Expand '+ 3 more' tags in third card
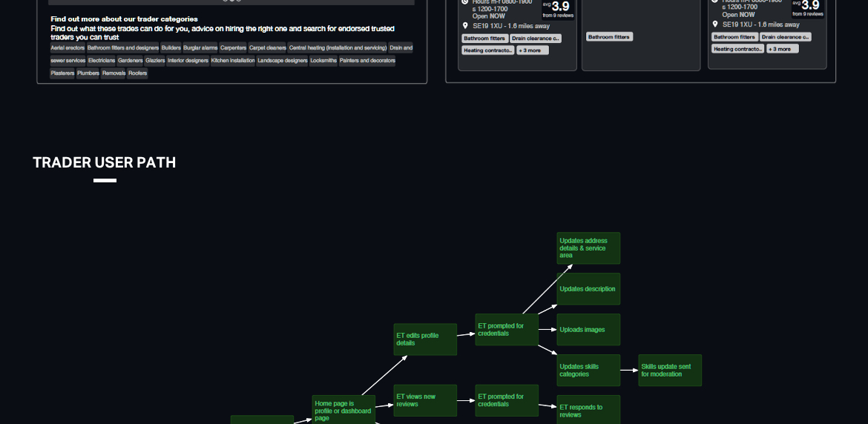The image size is (868, 424). point(783,49)
